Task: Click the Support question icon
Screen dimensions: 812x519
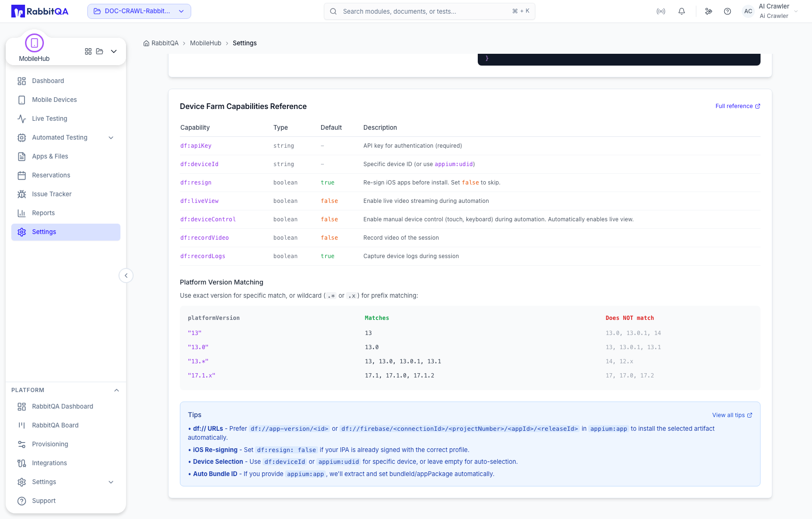Action: 22,501
